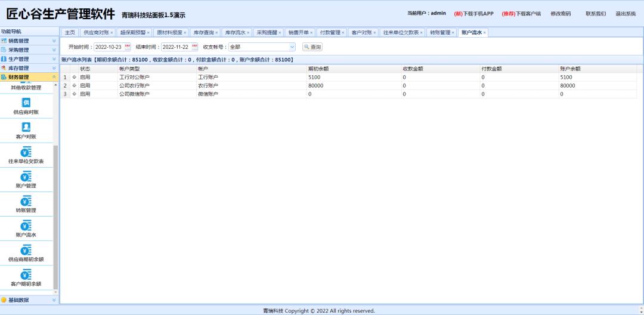Close the 库存流水 tab
The width and height of the screenshot is (644, 315).
248,32
